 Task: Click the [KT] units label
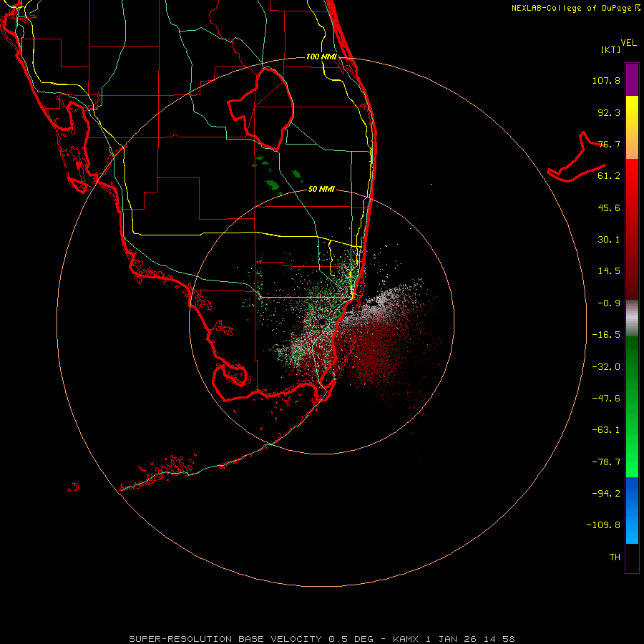[x=611, y=49]
